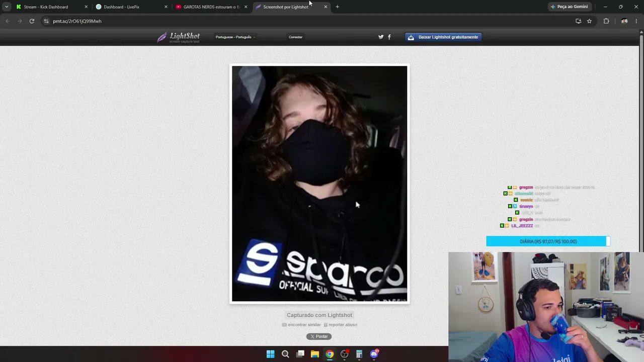
Task: Click username tiruwyn in the chat overlay
Action: pos(526,207)
